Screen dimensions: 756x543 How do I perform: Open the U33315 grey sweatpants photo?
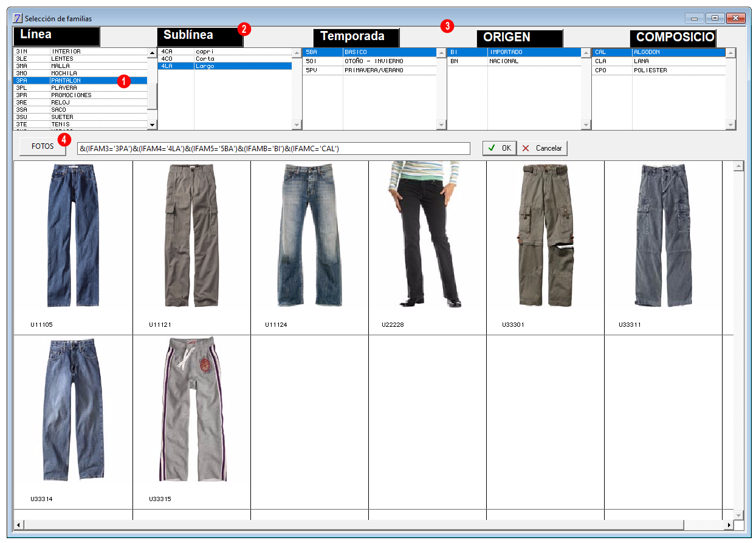[x=193, y=411]
